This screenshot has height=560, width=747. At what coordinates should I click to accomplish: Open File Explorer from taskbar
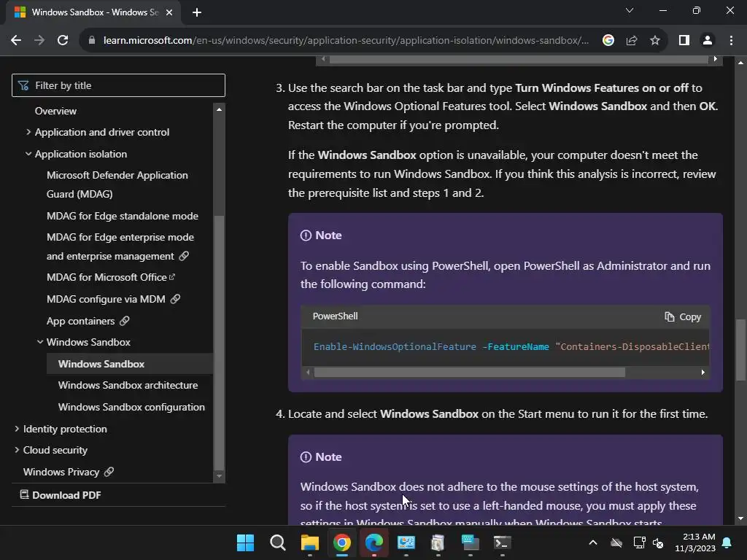tap(309, 542)
